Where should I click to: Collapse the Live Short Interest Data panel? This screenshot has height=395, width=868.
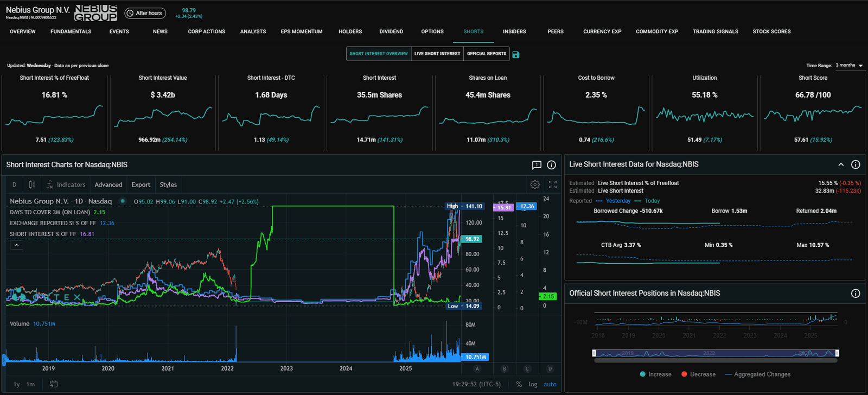(x=841, y=164)
